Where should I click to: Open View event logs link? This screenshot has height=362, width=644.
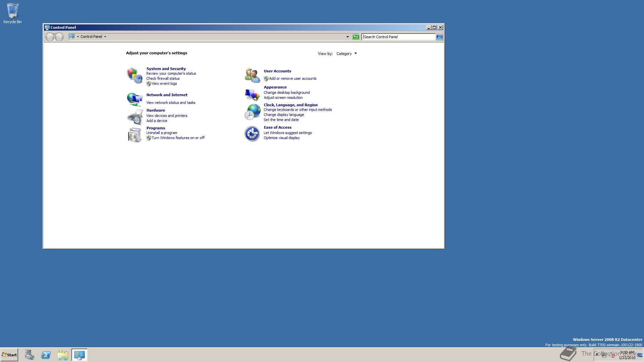164,84
